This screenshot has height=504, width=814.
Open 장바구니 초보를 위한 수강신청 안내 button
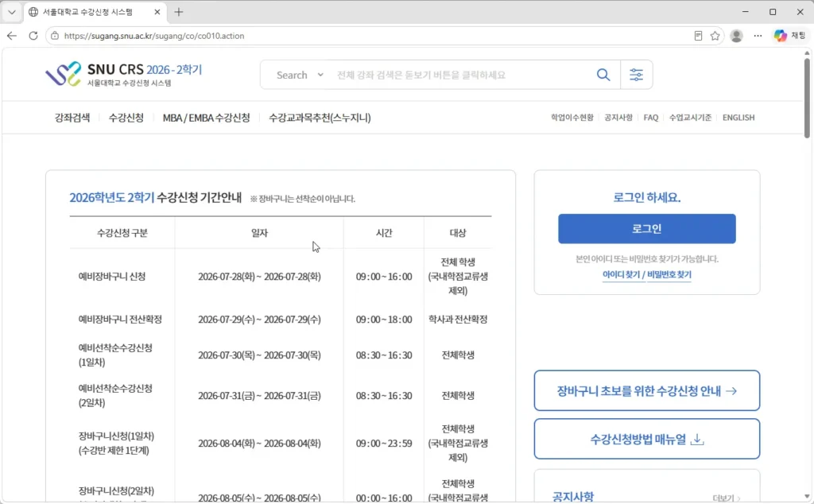(x=647, y=391)
